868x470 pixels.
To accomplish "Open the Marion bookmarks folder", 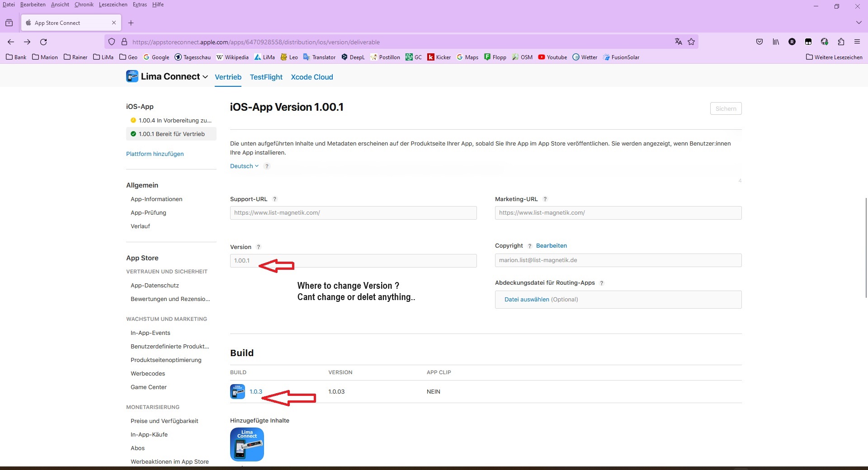I will [x=45, y=57].
